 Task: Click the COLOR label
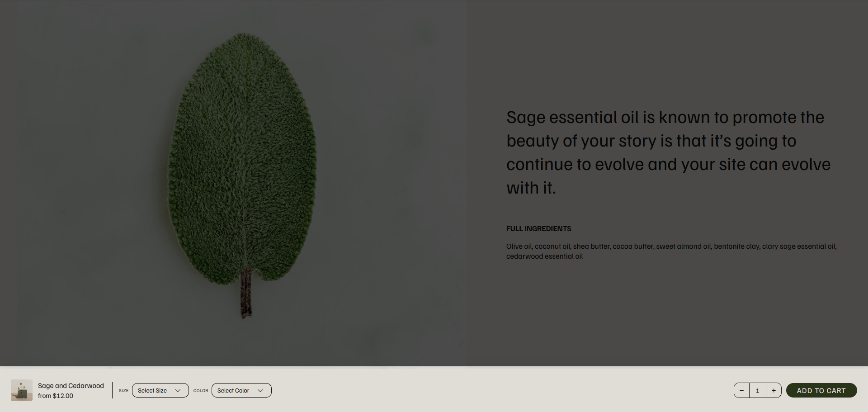(201, 391)
